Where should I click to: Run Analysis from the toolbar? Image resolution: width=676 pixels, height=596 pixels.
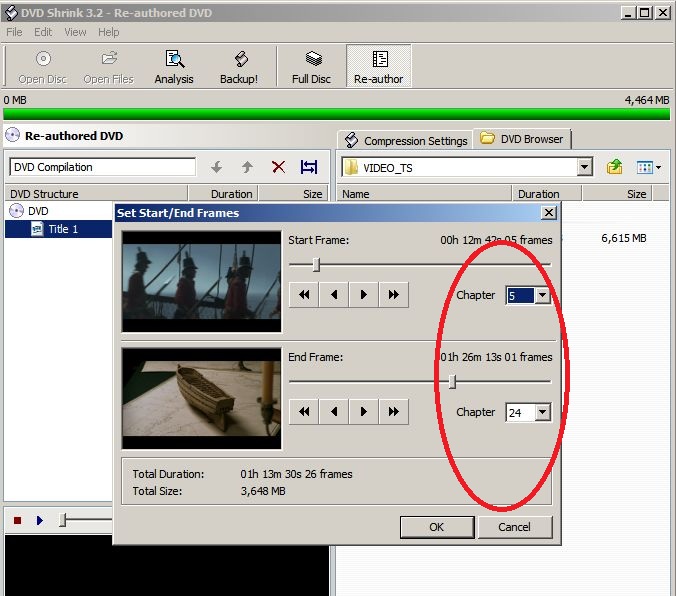[174, 67]
